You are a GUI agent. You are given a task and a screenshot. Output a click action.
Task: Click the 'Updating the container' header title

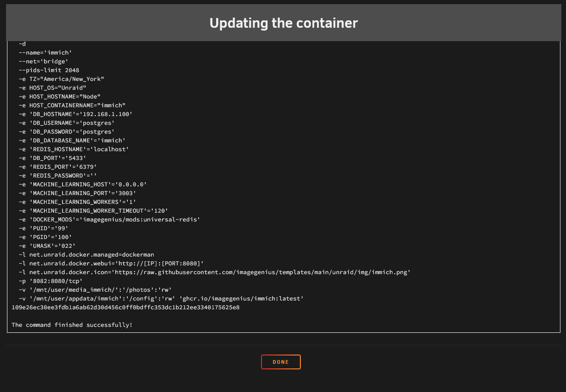283,23
